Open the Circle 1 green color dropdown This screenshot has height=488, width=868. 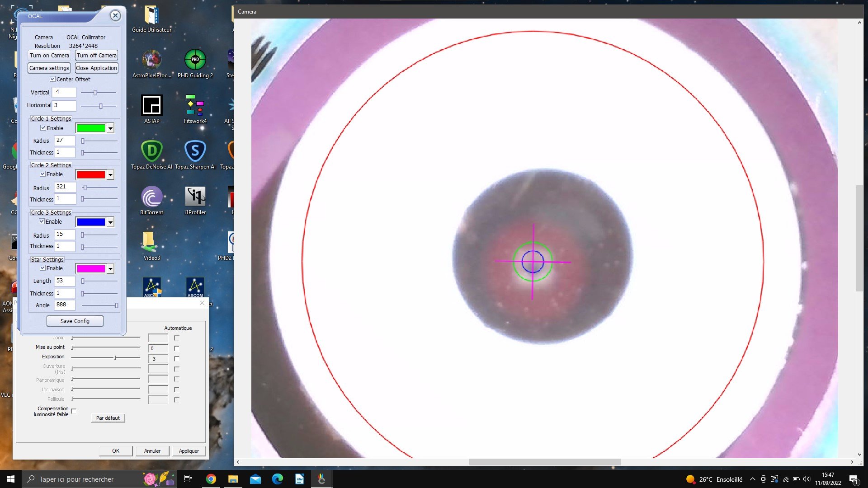tap(110, 128)
